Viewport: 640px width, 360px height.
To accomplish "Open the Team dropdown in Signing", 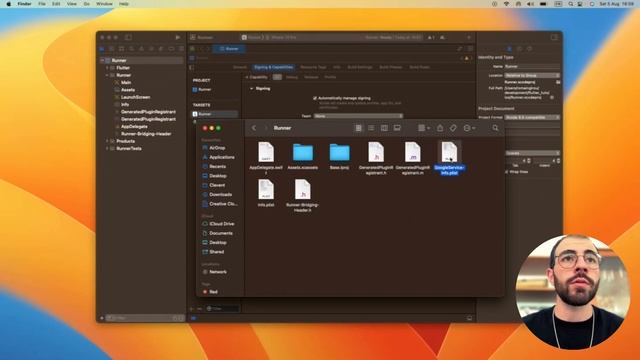I will click(x=358, y=116).
